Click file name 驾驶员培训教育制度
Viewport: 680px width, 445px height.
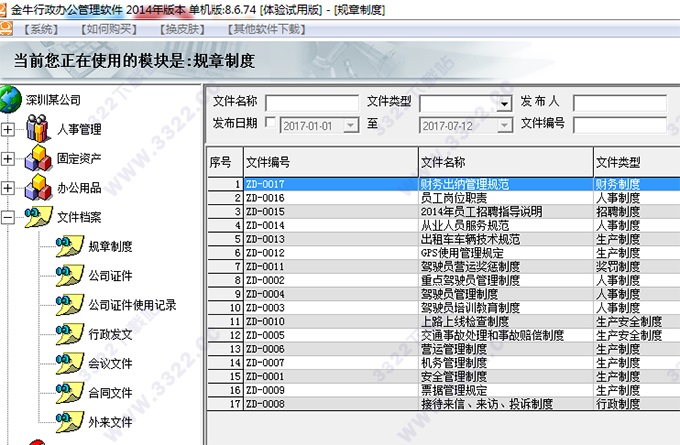click(470, 308)
